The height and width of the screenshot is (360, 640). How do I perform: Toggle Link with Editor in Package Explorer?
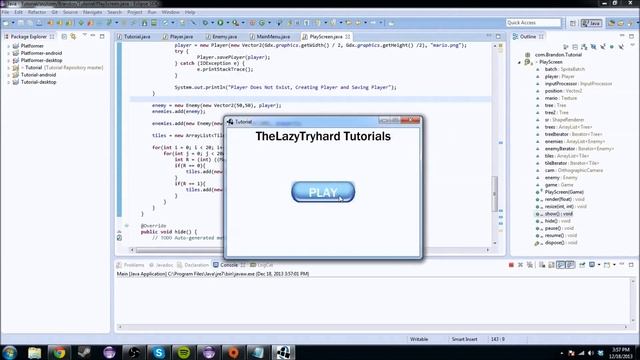click(x=73, y=37)
